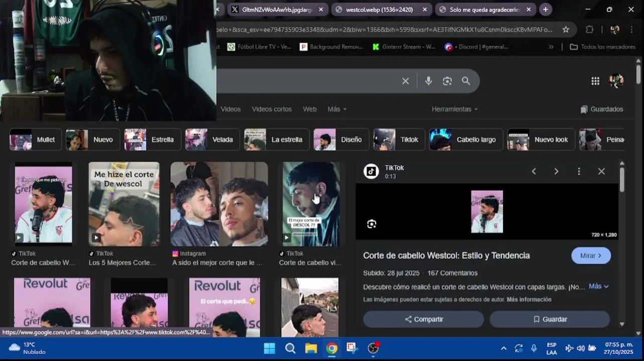Open the Más información link
644x361 pixels.
click(x=529, y=299)
